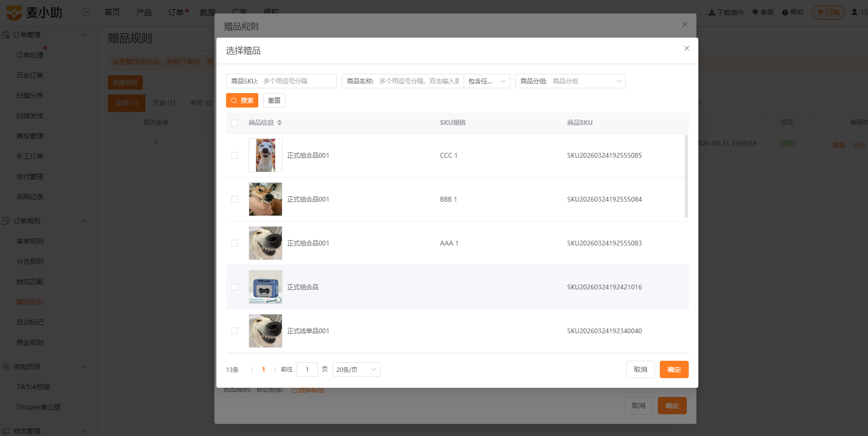The width and height of the screenshot is (868, 436).
Task: Click the user account icon
Action: coord(855,12)
